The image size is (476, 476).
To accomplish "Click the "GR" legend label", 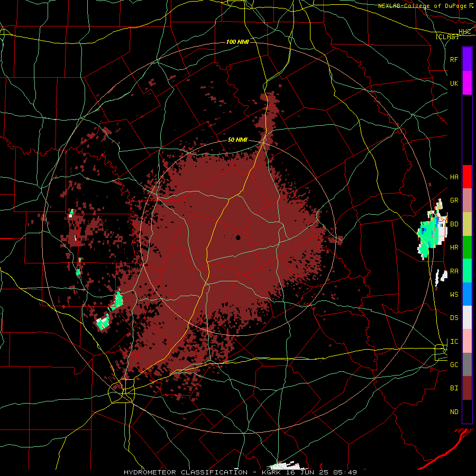I will tap(454, 200).
